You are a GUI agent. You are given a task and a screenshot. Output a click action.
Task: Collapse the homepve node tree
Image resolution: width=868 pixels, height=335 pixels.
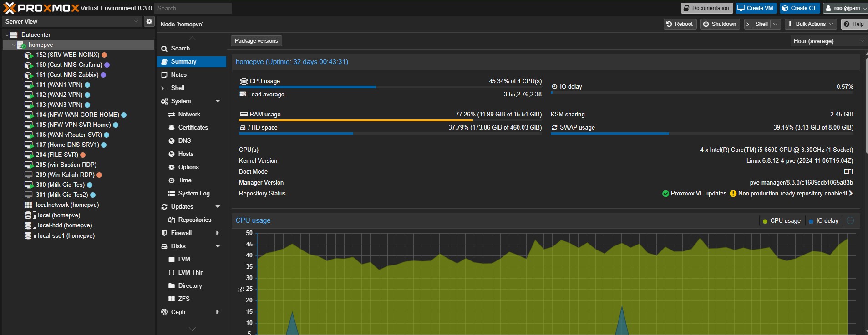coord(14,45)
